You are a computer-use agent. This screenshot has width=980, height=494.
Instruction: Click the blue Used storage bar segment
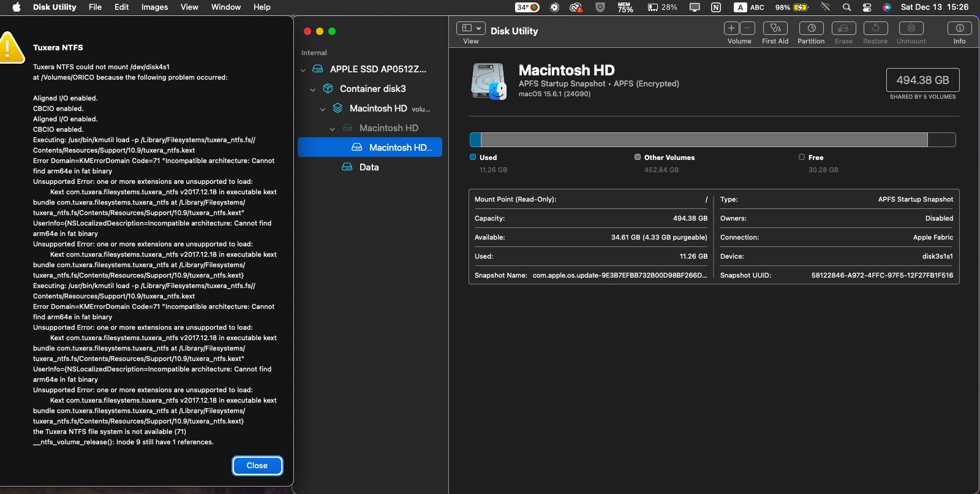(475, 140)
